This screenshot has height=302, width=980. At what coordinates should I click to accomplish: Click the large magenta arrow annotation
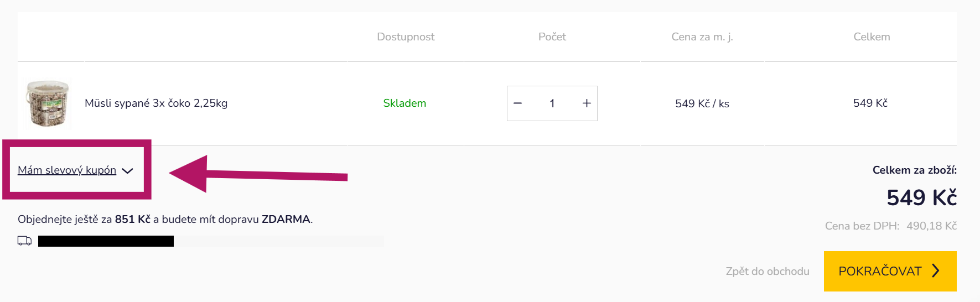(x=257, y=175)
